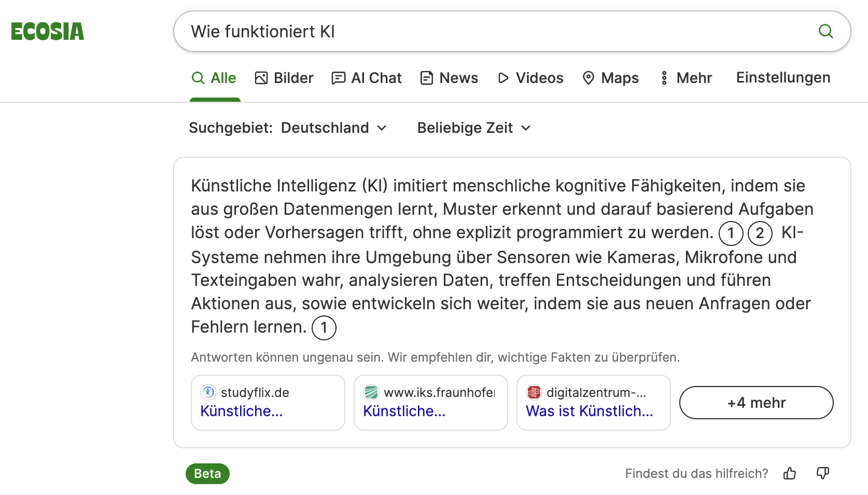Open the www.iks.fraunhofer source card
The height and width of the screenshot is (495, 868).
pos(431,403)
